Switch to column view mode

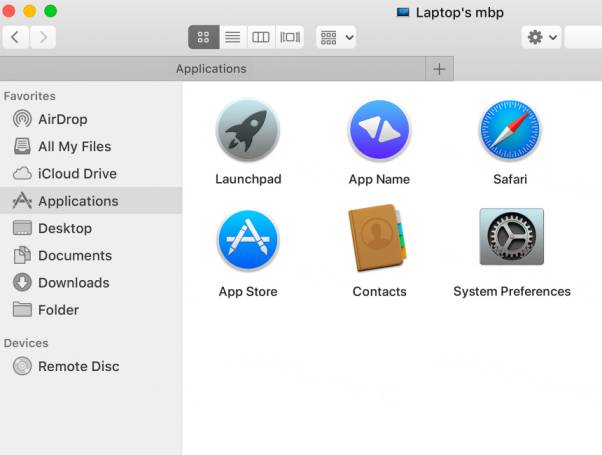pos(261,37)
